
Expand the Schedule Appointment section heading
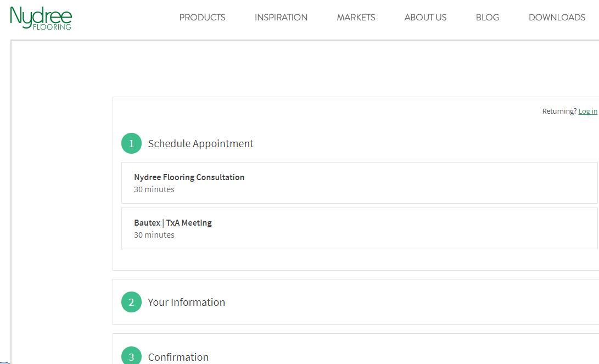(x=200, y=144)
